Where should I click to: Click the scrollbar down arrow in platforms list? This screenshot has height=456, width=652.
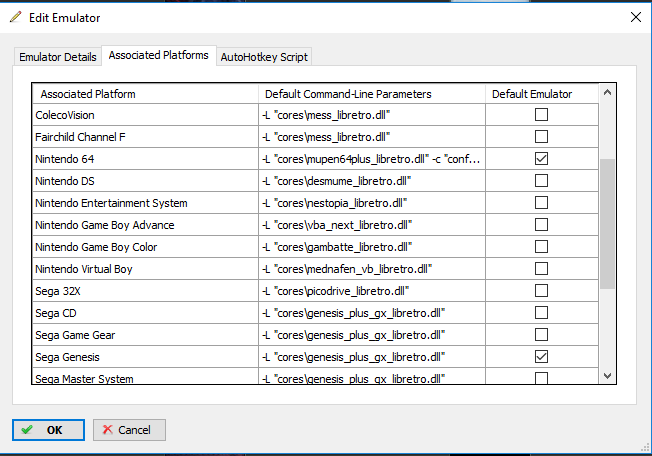click(x=607, y=376)
